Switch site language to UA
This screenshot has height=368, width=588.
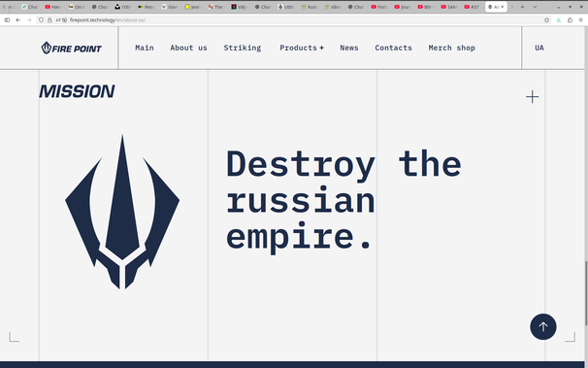click(539, 48)
